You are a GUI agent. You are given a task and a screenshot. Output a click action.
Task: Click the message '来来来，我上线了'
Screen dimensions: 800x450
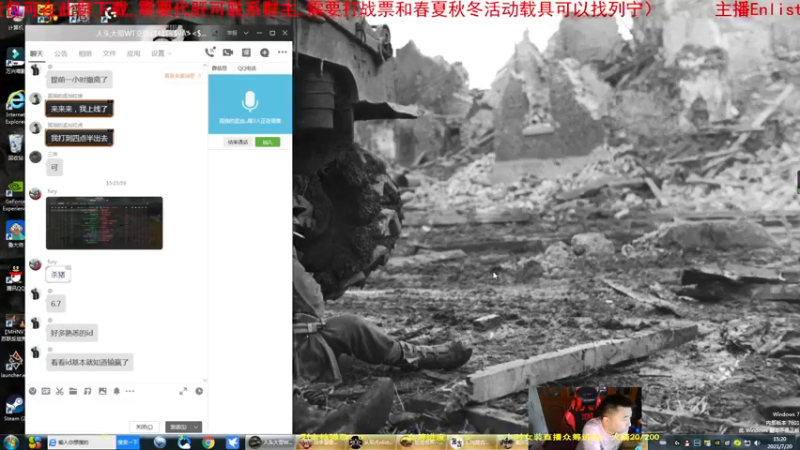79,109
